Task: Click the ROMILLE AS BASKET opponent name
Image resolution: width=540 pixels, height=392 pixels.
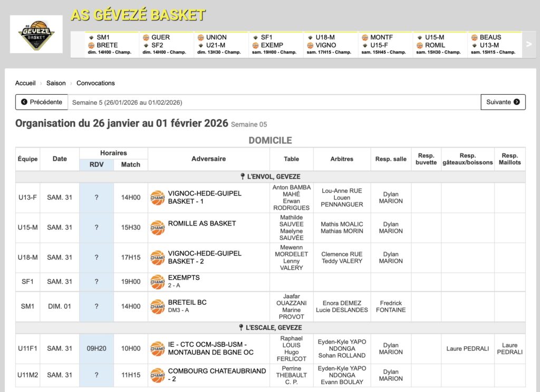Action: tap(202, 223)
